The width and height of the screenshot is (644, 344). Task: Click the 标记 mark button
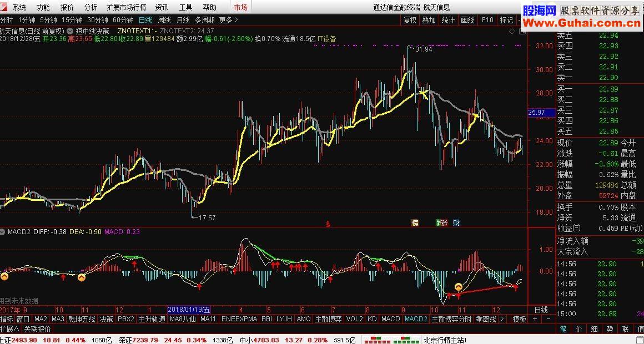point(506,20)
